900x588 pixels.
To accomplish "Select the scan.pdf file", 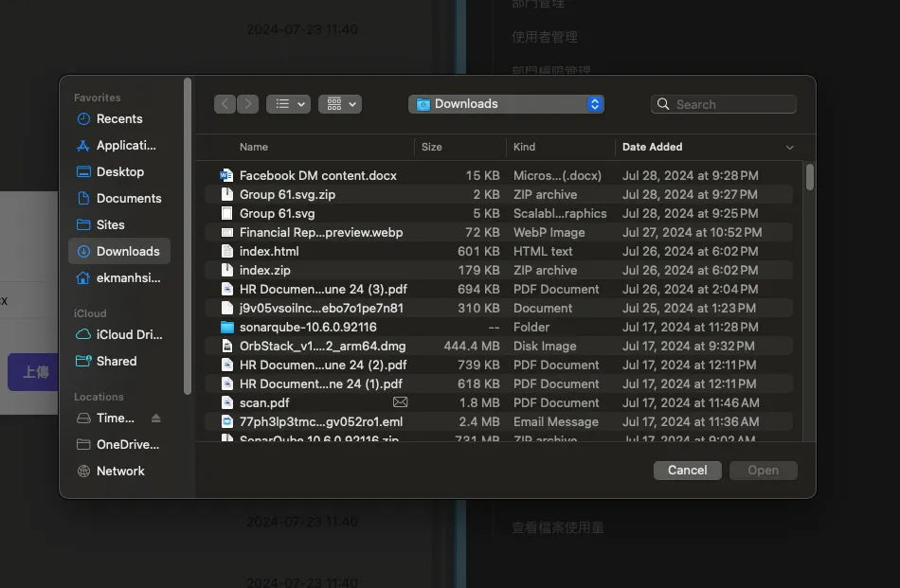I will pos(264,403).
